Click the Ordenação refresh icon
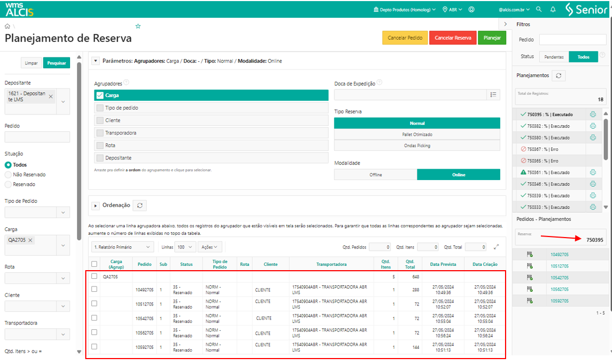The height and width of the screenshot is (364, 612). tap(140, 206)
